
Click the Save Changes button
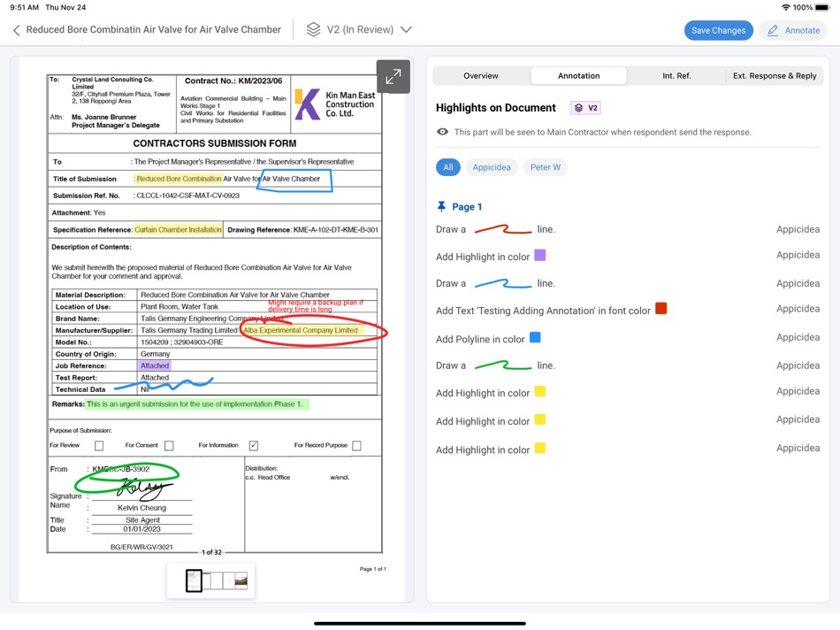[718, 31]
